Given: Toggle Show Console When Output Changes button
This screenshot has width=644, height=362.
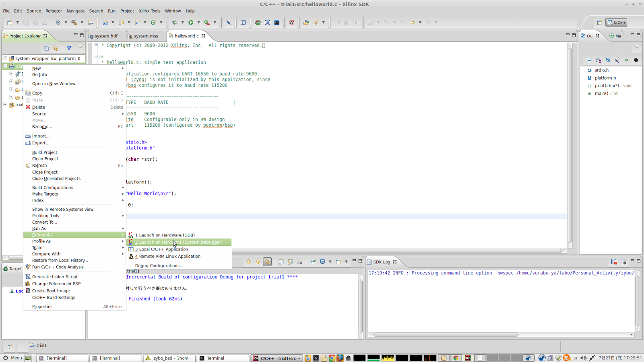Looking at the screenshot, I should [267, 262].
